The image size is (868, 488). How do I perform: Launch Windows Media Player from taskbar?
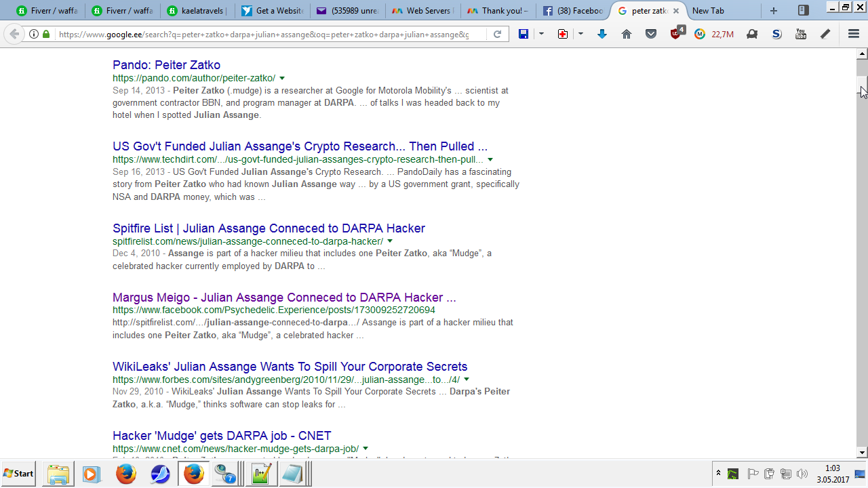coord(92,474)
